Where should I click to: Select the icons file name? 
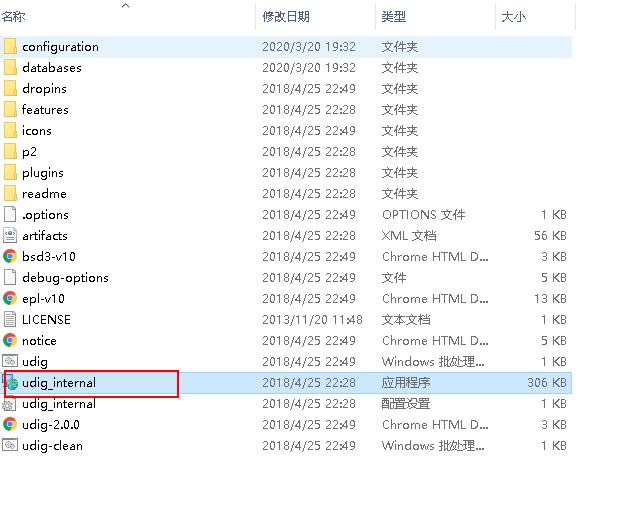pos(37,131)
